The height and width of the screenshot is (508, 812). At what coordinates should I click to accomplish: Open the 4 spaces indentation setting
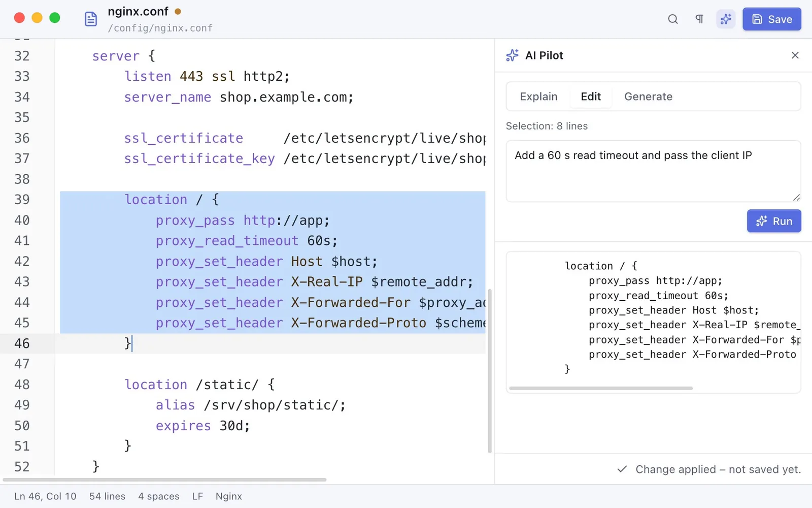point(159,496)
